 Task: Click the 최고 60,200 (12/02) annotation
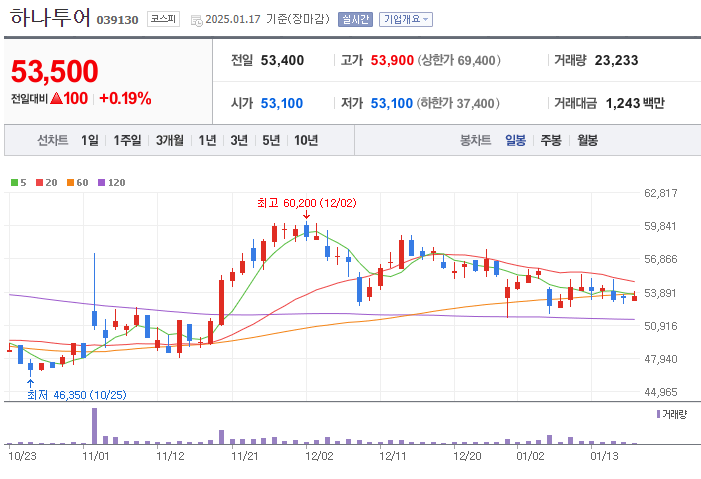(307, 203)
